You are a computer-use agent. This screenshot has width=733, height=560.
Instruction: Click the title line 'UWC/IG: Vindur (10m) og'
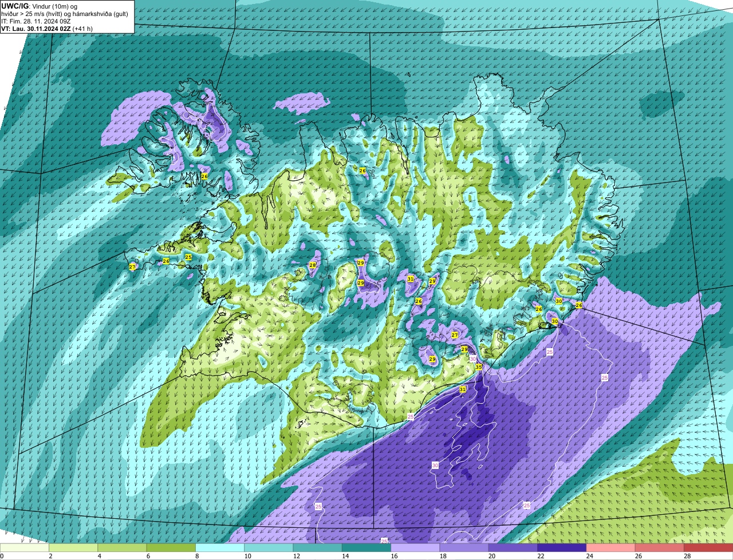[40, 6]
